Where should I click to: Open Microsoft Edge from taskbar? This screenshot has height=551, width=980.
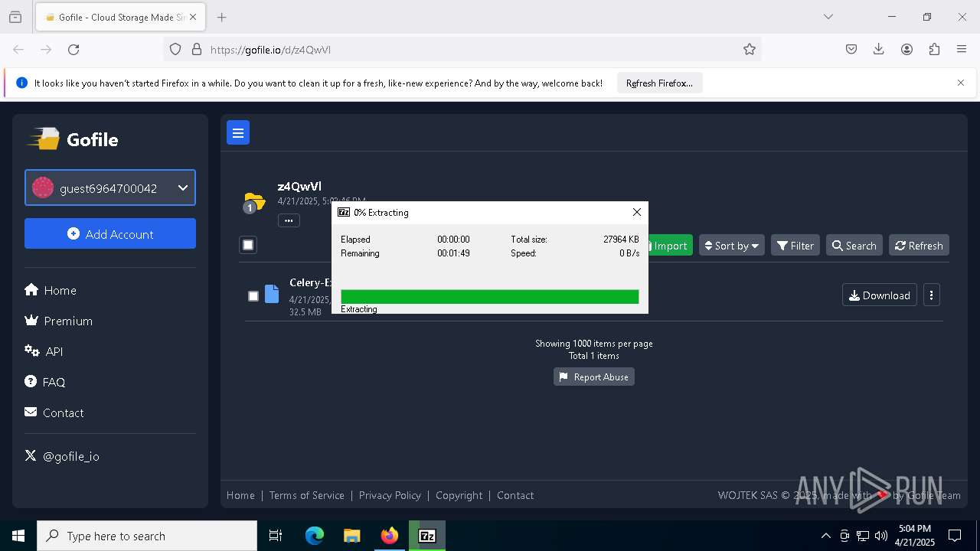tap(315, 536)
